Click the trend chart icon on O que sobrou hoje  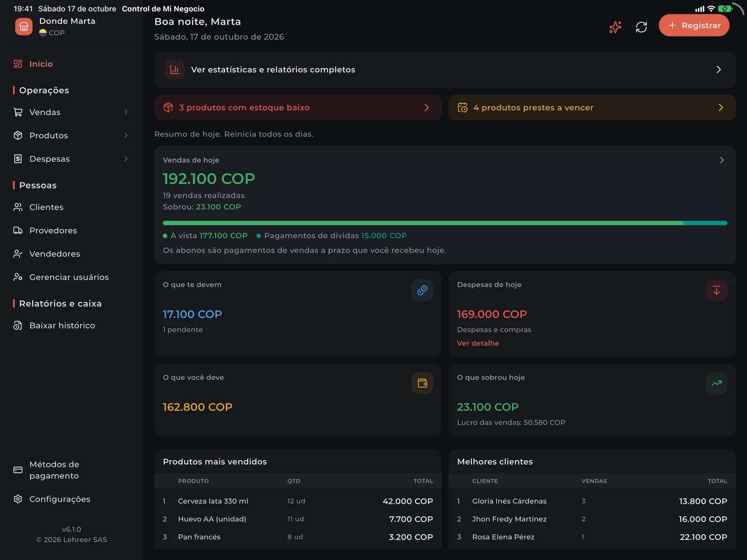716,383
